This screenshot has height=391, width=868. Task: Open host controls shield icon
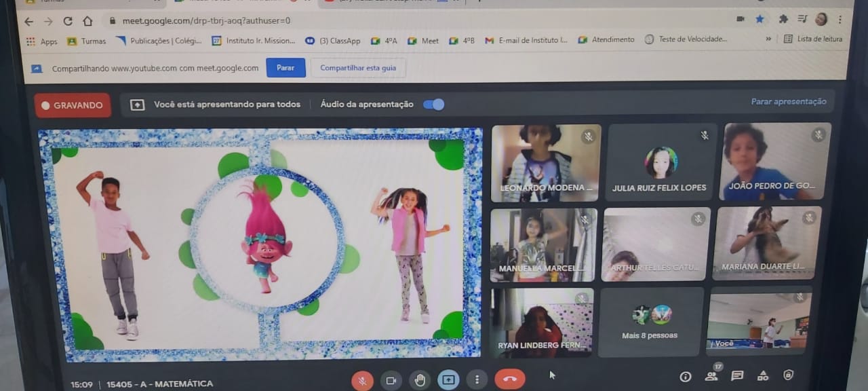(x=787, y=375)
